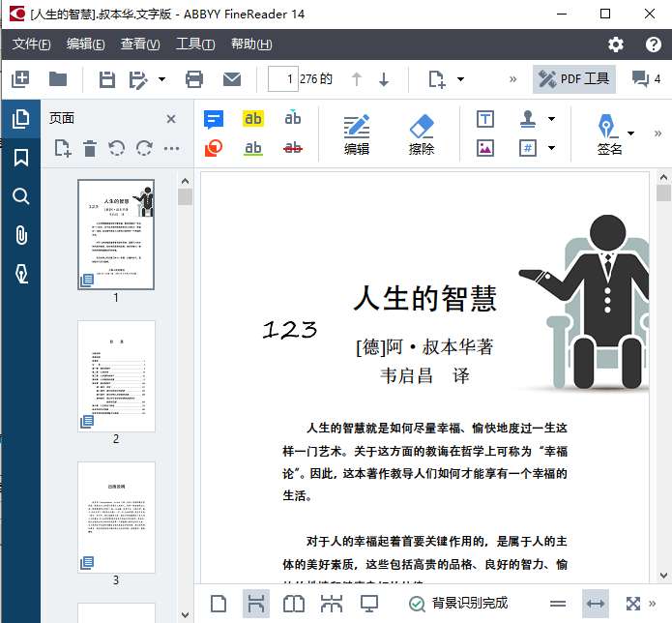The height and width of the screenshot is (623, 672).
Task: Select page 2 thumbnail
Action: (x=116, y=376)
